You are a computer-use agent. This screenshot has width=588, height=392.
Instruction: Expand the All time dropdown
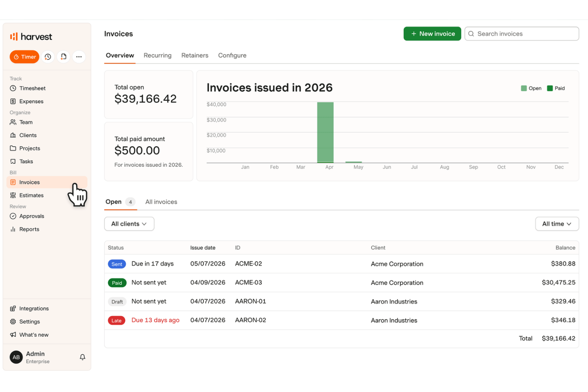[557, 224]
